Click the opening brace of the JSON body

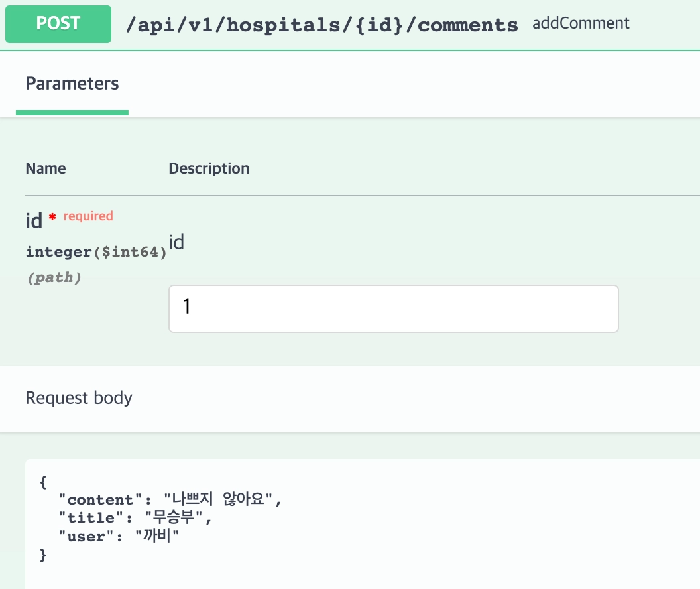point(44,482)
